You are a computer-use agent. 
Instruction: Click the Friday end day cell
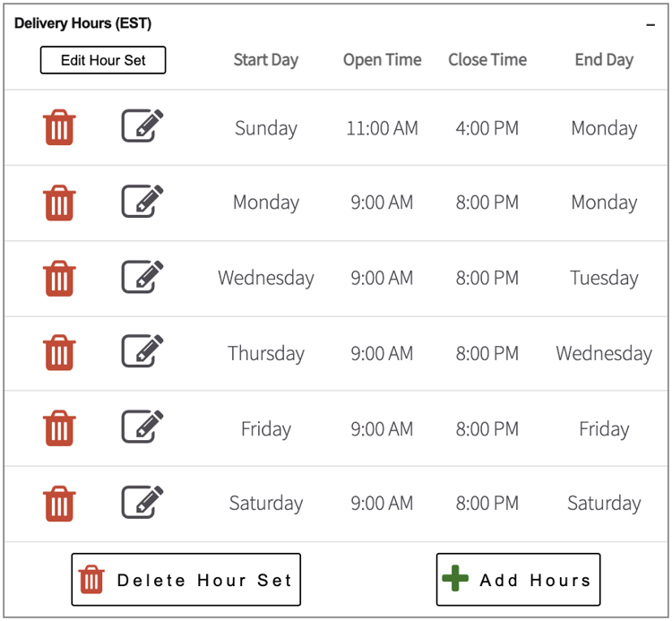604,429
